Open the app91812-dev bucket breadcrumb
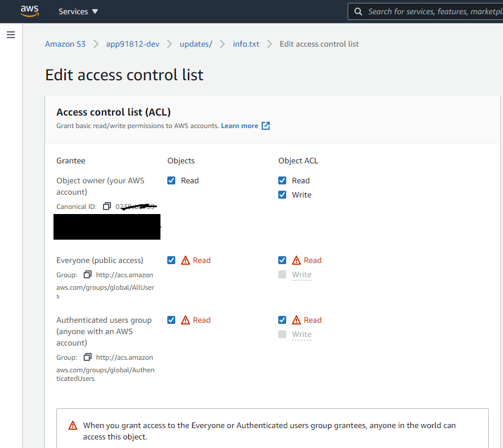503x448 pixels. (133, 44)
